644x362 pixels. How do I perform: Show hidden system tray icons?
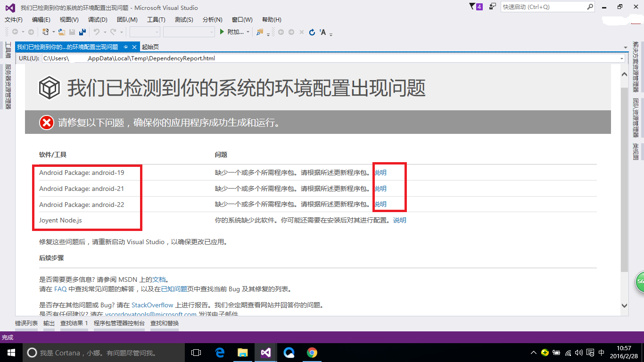pyautogui.click(x=533, y=353)
